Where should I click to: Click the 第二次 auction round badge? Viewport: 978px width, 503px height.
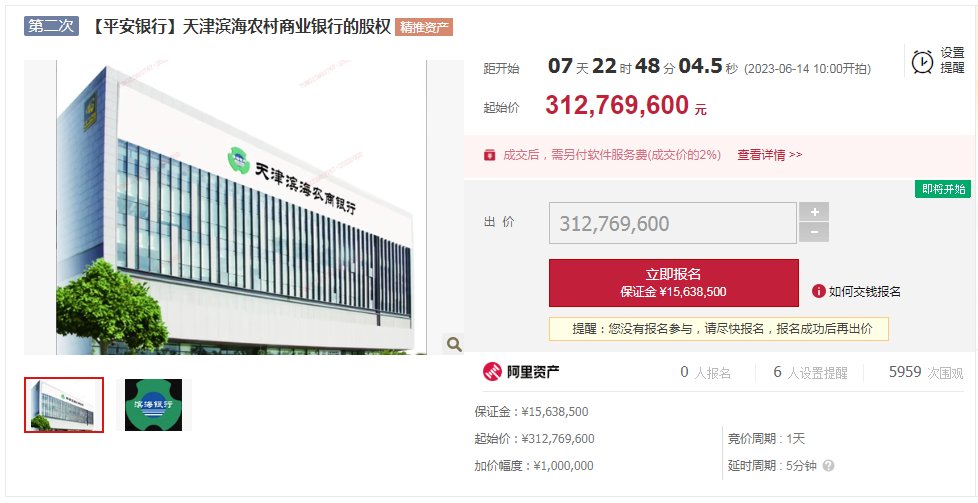[51, 26]
